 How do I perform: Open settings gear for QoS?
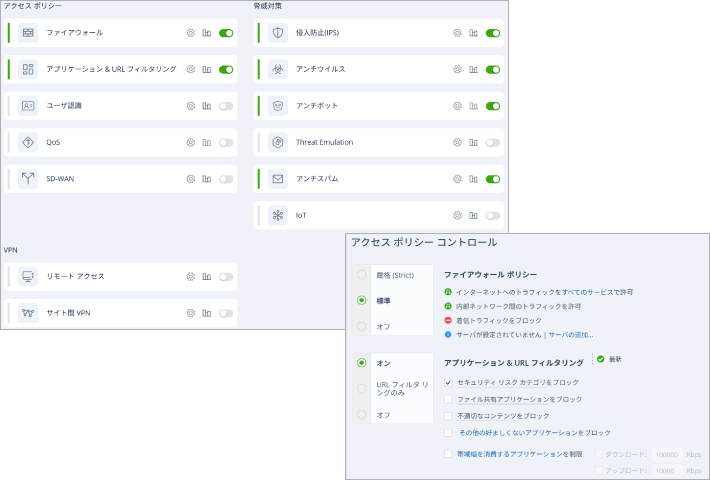coord(191,143)
